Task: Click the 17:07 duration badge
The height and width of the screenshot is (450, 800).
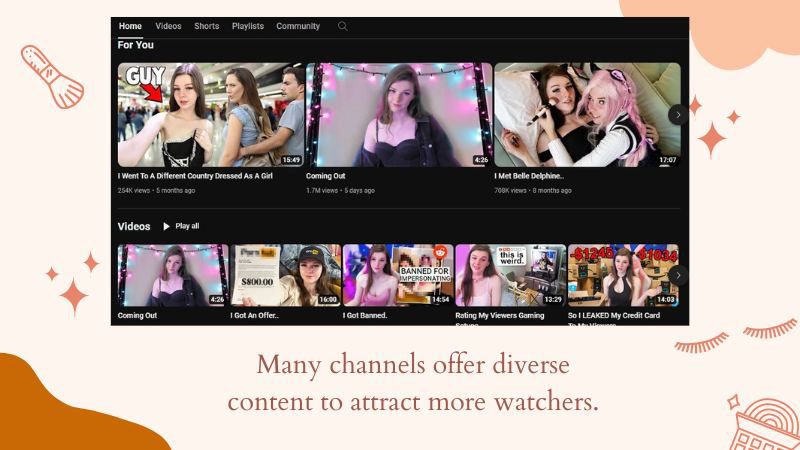Action: (x=667, y=160)
